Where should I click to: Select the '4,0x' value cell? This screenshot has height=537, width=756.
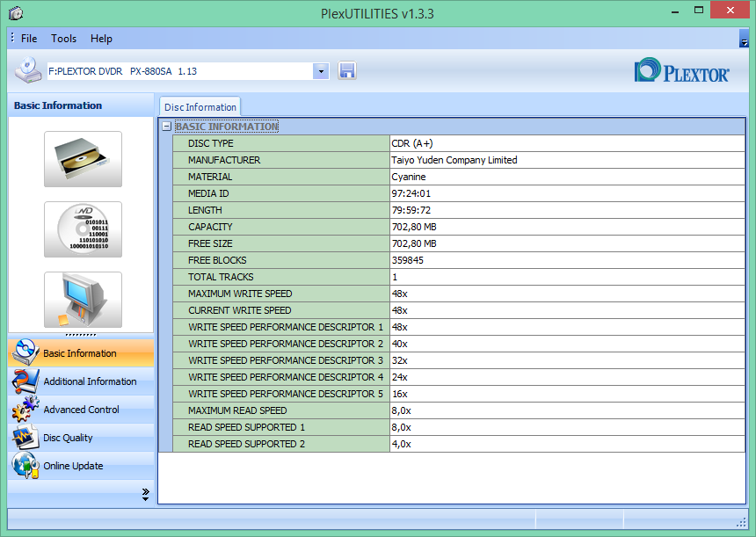(x=568, y=444)
